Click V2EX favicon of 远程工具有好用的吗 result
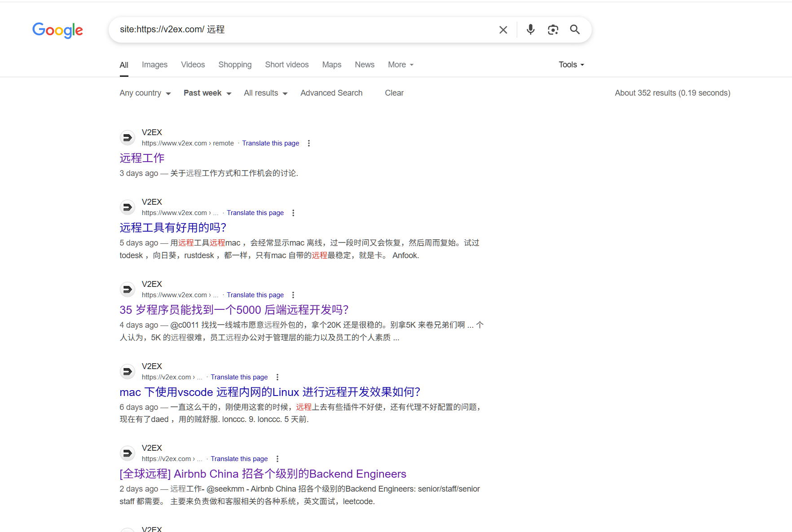 click(128, 207)
